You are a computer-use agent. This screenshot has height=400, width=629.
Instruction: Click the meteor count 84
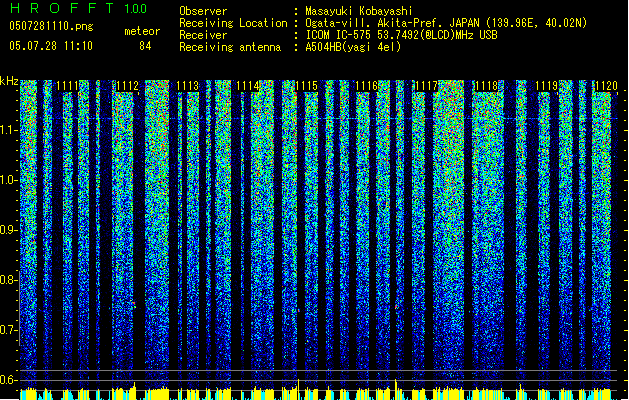pos(145,46)
